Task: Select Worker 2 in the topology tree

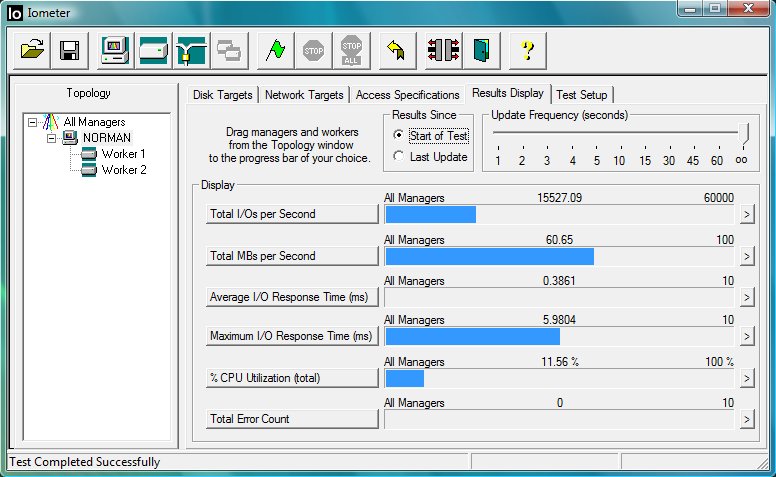Action: [124, 170]
